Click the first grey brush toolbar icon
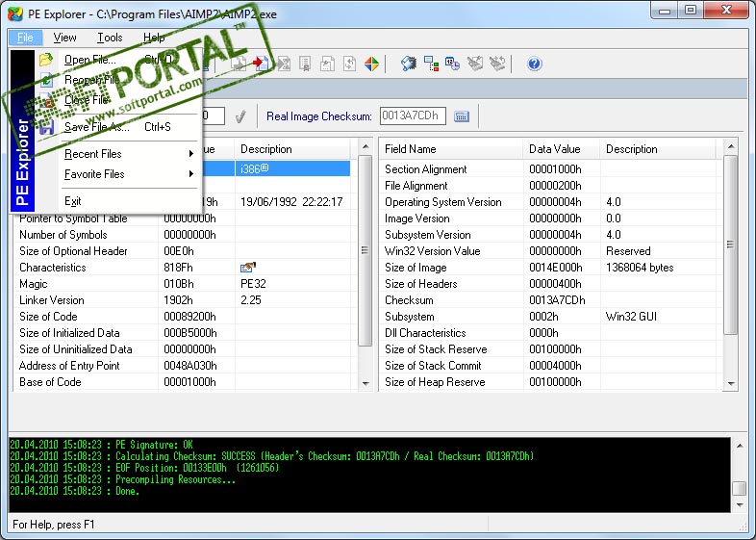Viewport: 756px width, 540px height. [475, 64]
